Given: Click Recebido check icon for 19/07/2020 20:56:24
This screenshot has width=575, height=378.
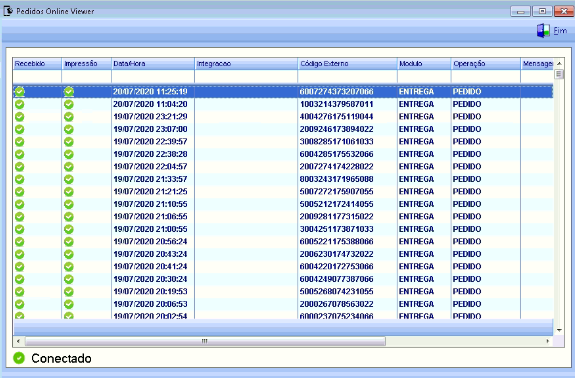Looking at the screenshot, I should click(x=20, y=241).
